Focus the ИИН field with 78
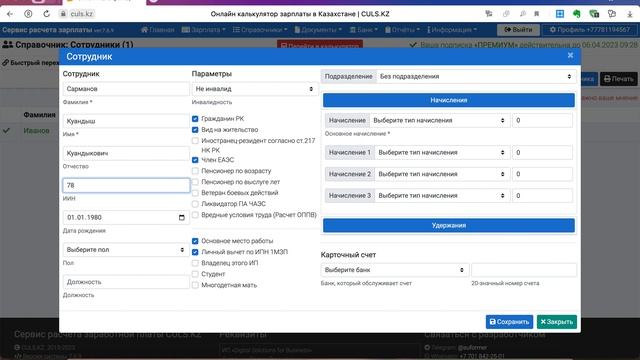The height and width of the screenshot is (360, 640). 126,185
